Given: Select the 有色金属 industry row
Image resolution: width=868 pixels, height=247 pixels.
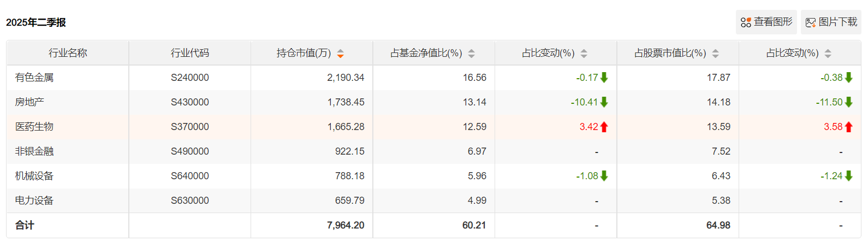Looking at the screenshot, I should [x=434, y=78].
